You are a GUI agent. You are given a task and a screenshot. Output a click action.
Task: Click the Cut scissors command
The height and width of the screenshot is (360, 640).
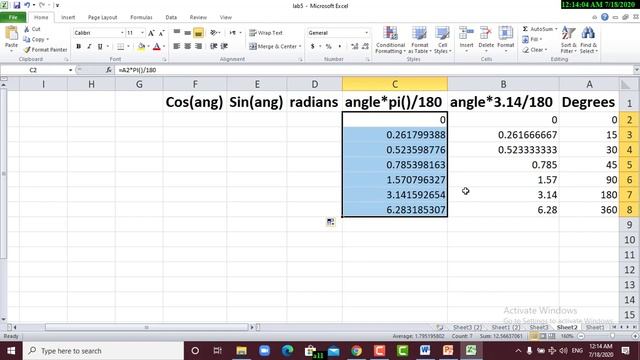click(x=32, y=29)
